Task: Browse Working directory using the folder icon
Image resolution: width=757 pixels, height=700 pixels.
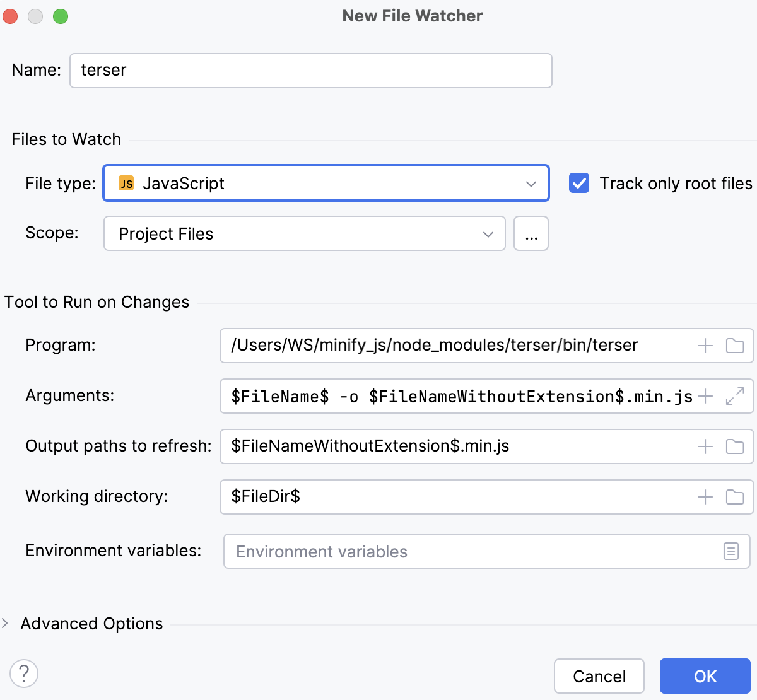Action: (735, 497)
